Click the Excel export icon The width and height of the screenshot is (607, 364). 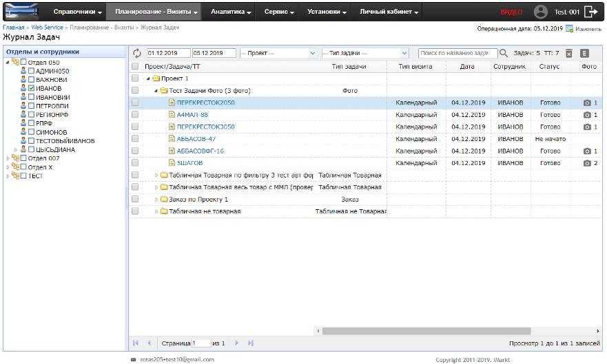click(584, 53)
